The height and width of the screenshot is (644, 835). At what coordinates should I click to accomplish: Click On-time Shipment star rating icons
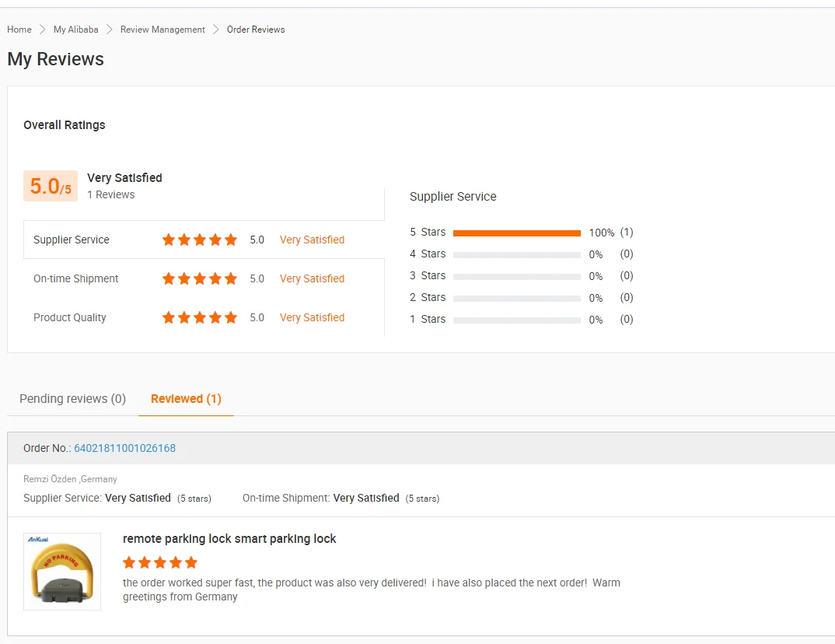click(x=200, y=278)
